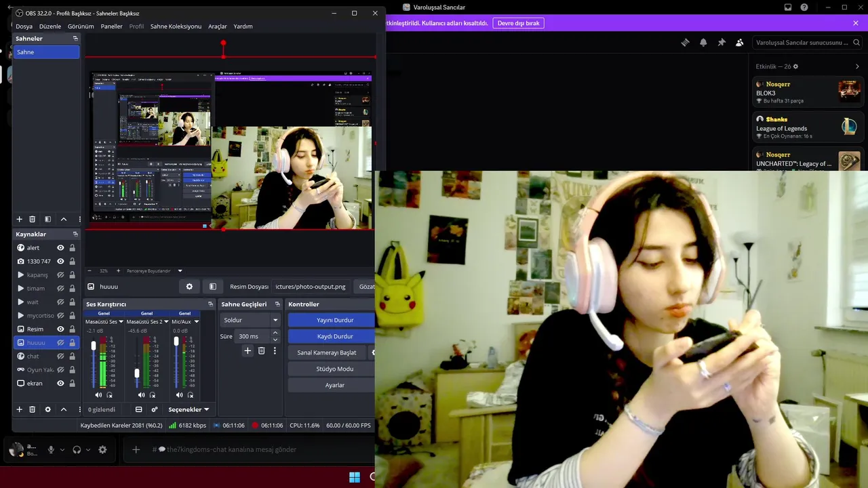The width and height of the screenshot is (868, 488).
Task: Open Mic/Aux channel options arrow
Action: tap(197, 321)
